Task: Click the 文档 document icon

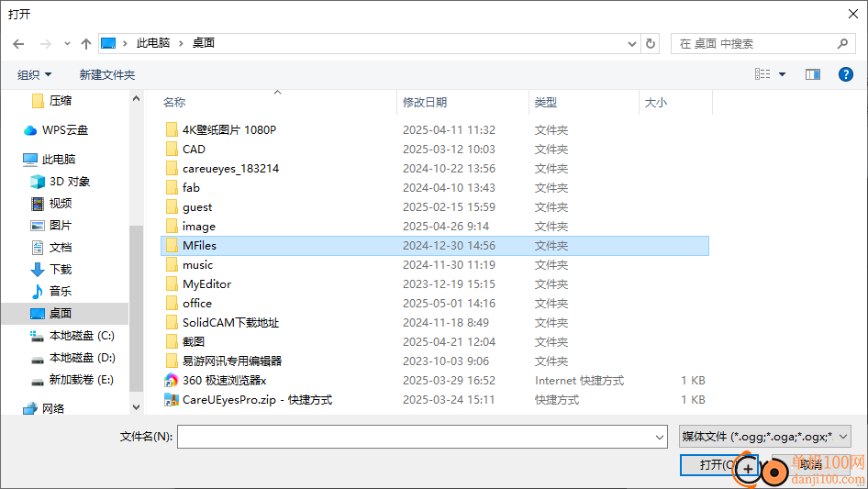Action: point(38,248)
